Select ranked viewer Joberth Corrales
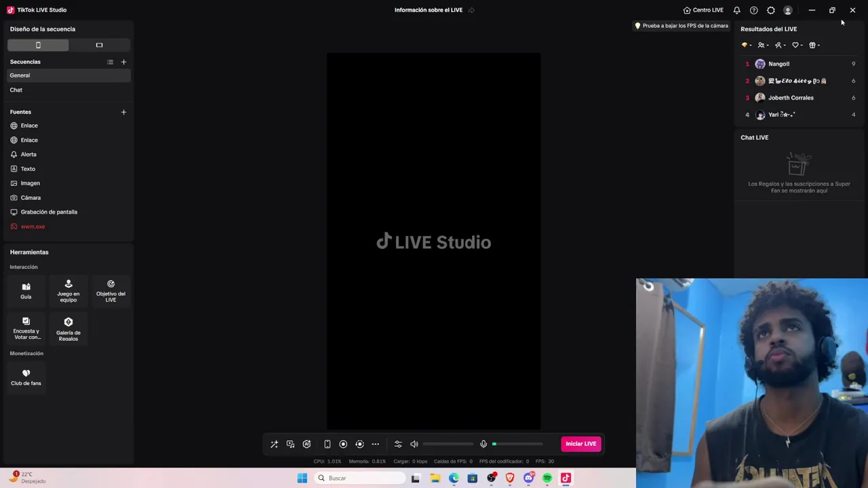This screenshot has height=488, width=868. coord(800,98)
